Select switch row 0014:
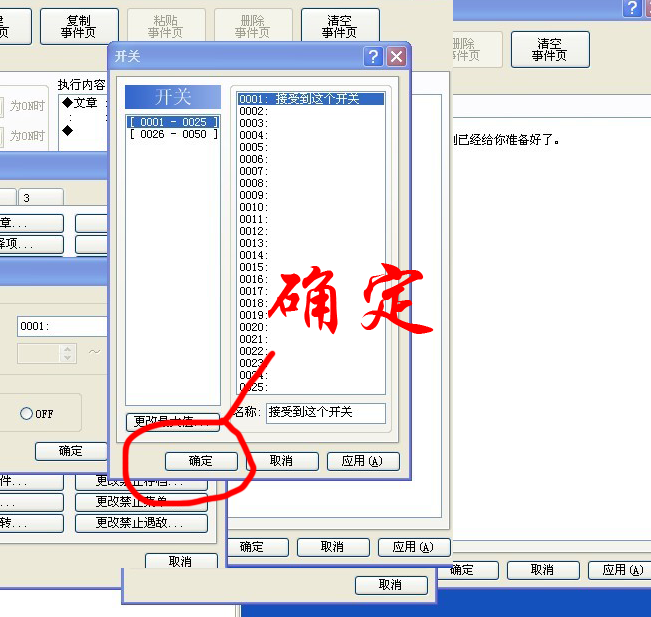The width and height of the screenshot is (651, 617). click(x=311, y=255)
